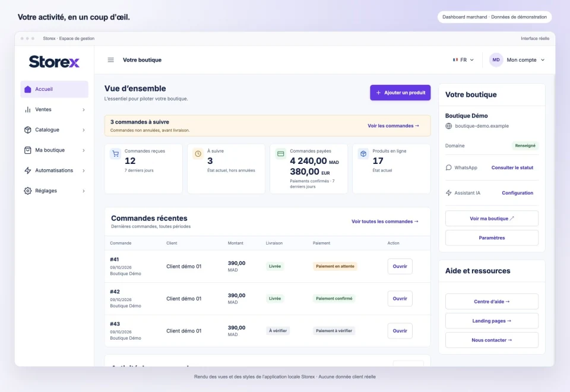570x392 pixels.
Task: Click the Montant column header
Action: coord(236,244)
